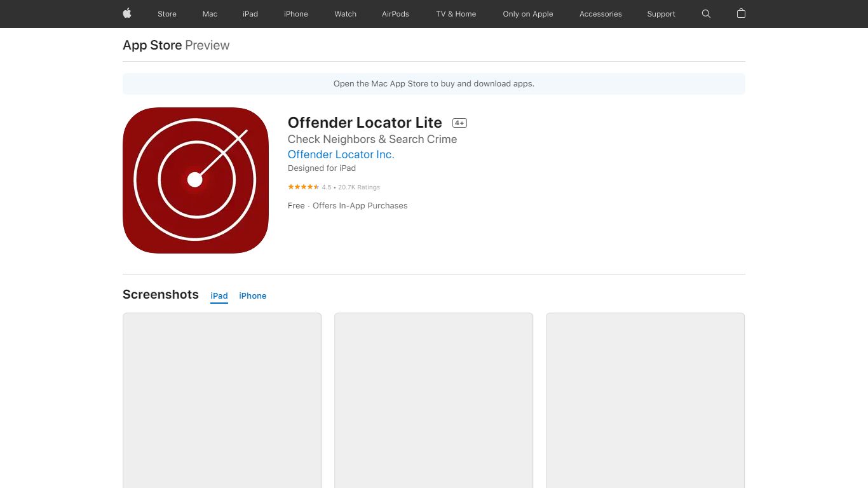Select the iPad screenshots tab

pyautogui.click(x=219, y=296)
